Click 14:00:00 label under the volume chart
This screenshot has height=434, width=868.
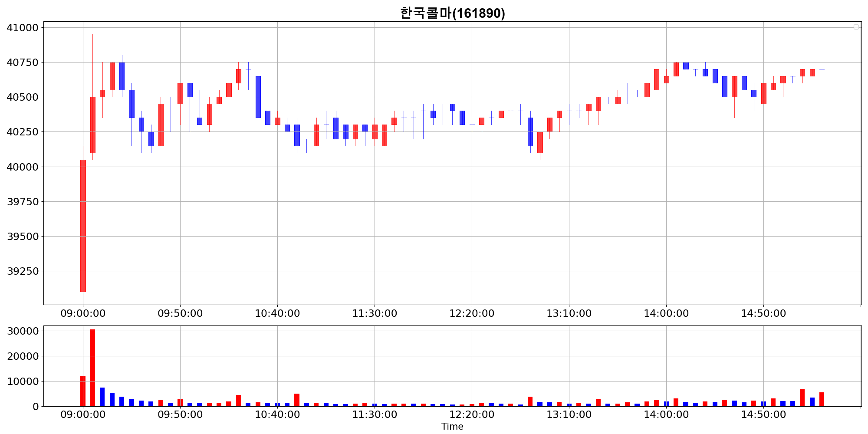click(666, 414)
